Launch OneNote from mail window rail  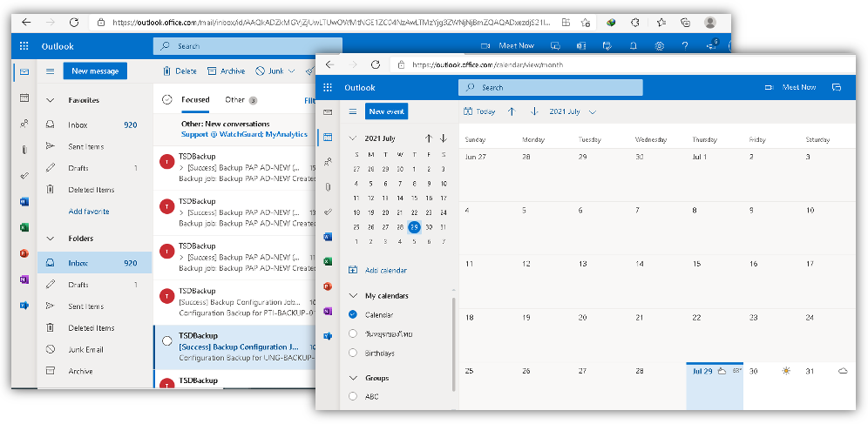click(x=24, y=279)
